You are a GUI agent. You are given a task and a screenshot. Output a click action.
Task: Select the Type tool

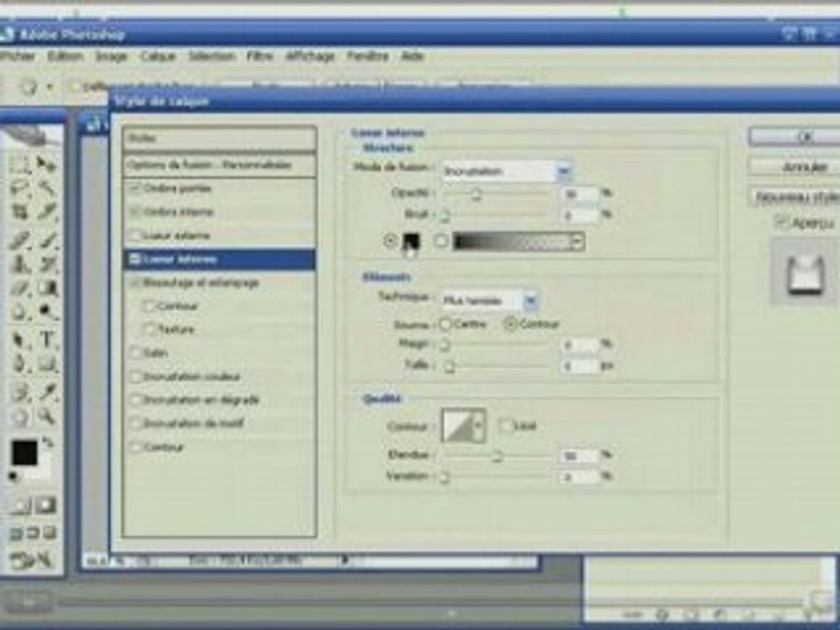[46, 339]
